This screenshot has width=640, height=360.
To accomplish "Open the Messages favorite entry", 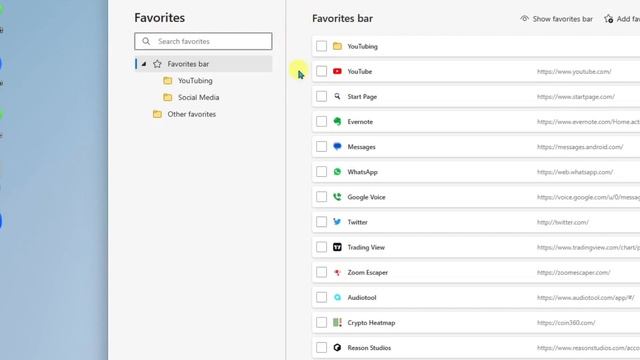I will click(x=476, y=147).
